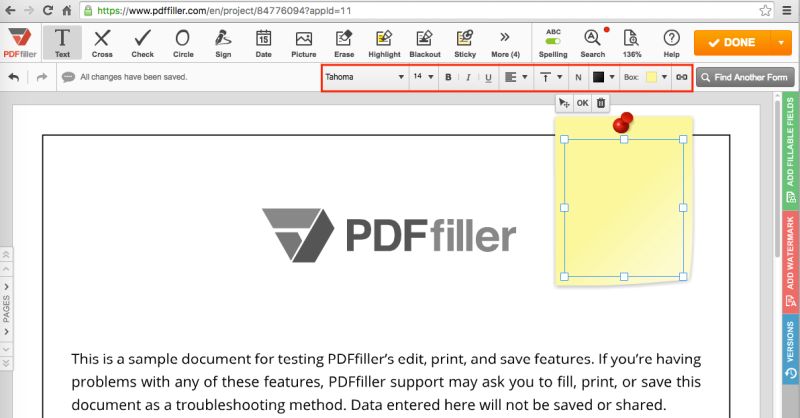Screen dimensions: 800x418
Task: Open the ADD FILLABLE FIELDS side tab
Action: [x=790, y=150]
